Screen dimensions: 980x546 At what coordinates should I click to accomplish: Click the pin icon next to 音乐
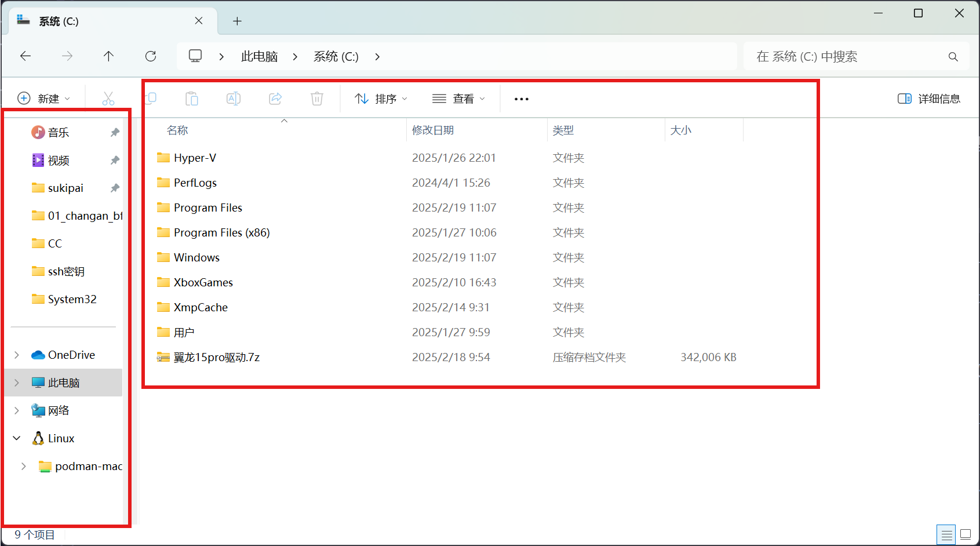(x=115, y=132)
